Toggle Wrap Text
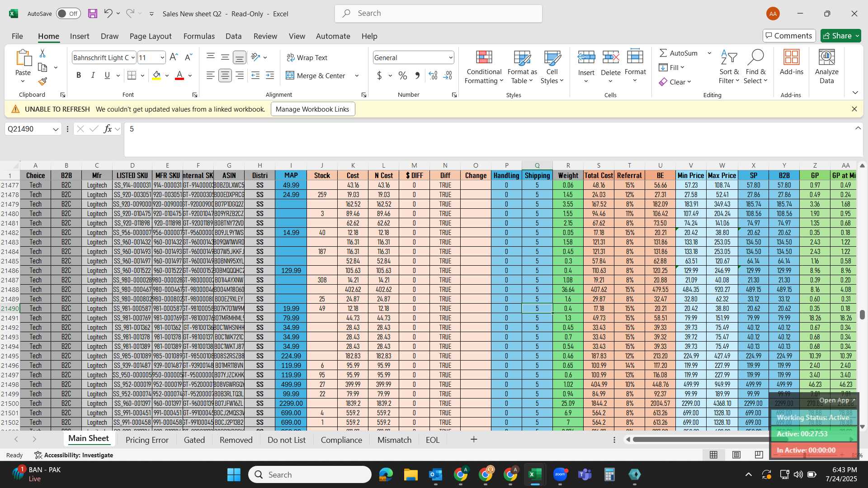868x488 pixels. [x=307, y=57]
